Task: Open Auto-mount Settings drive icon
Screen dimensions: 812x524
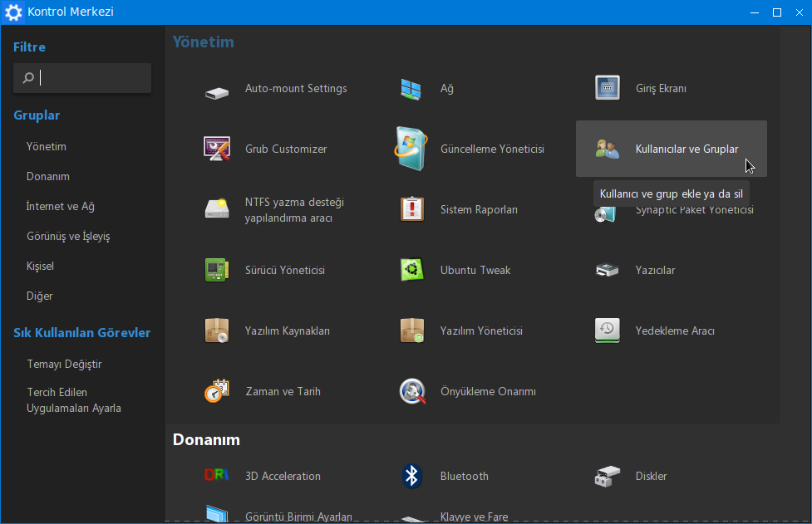Action: click(216, 93)
